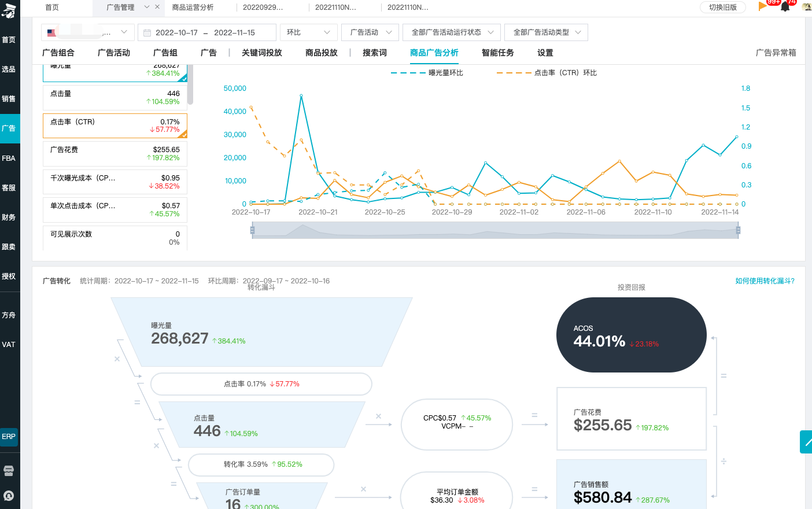Click the 广告销售额 $580.84 card
Viewport: 812px width, 509px height.
coord(632,484)
